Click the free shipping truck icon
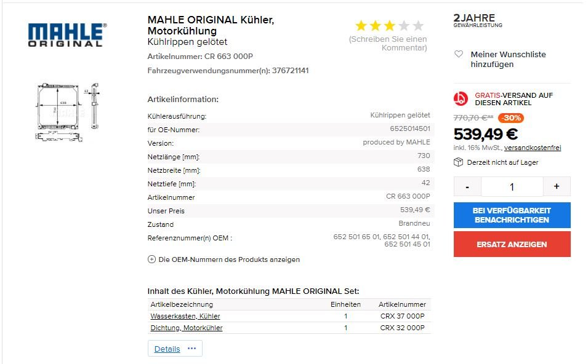The width and height of the screenshot is (588, 364). (x=461, y=99)
